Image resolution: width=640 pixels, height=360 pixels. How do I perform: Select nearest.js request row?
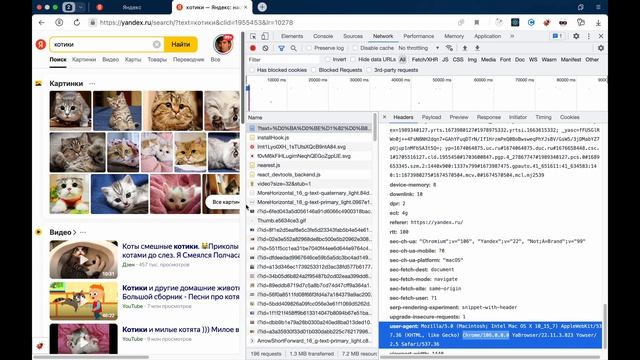pyautogui.click(x=310, y=165)
